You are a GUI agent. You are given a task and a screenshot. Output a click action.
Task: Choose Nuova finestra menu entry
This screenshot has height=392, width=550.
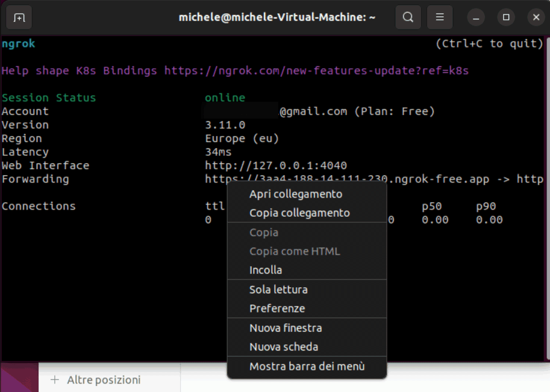307,328
